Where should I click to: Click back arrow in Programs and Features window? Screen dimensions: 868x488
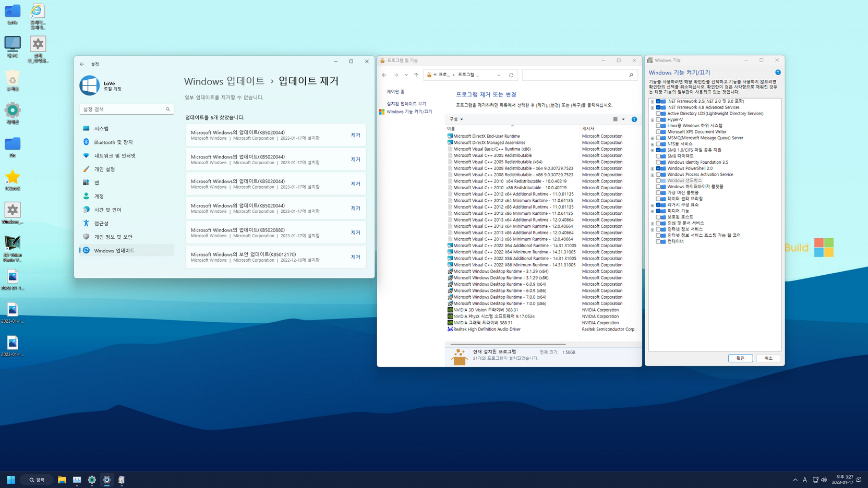pos(384,75)
